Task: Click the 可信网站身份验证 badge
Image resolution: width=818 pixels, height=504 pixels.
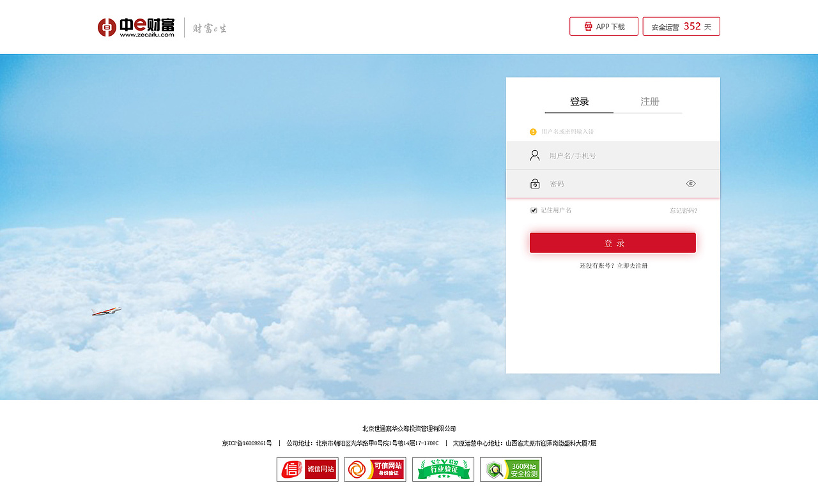Action: [x=375, y=469]
